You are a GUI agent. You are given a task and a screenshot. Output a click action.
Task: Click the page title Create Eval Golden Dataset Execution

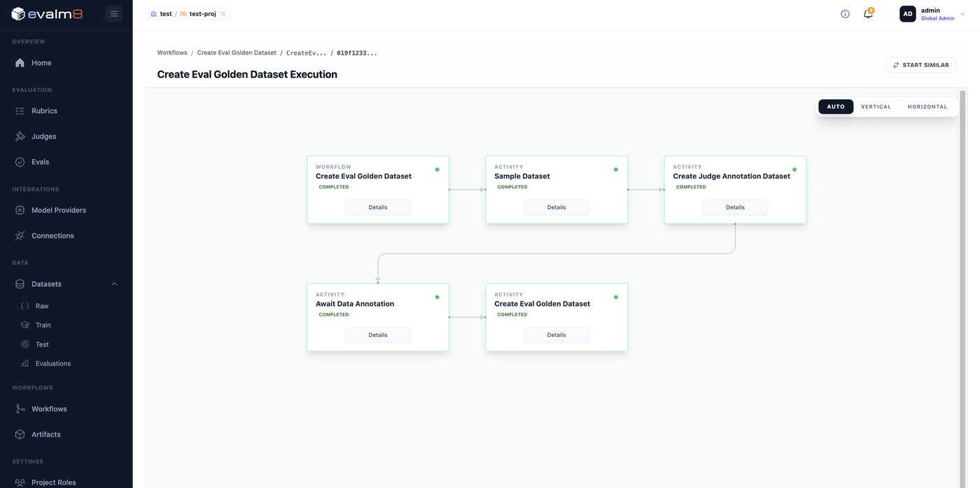(247, 74)
